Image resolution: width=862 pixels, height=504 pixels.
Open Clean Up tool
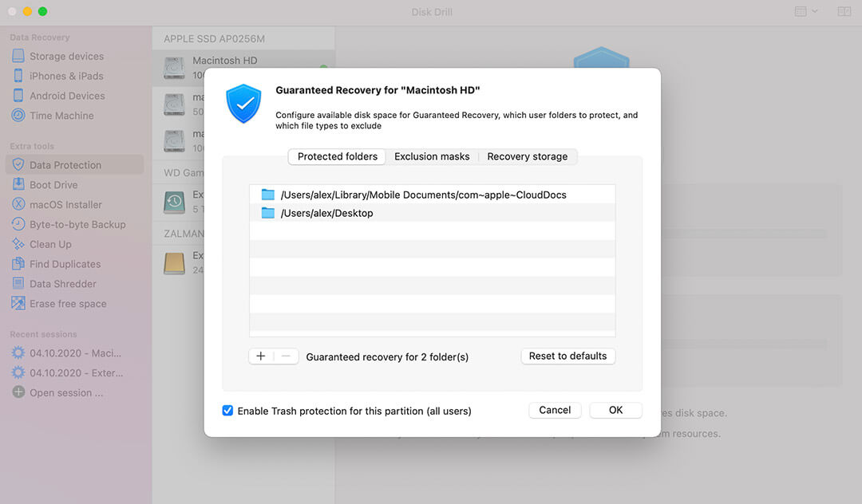50,244
